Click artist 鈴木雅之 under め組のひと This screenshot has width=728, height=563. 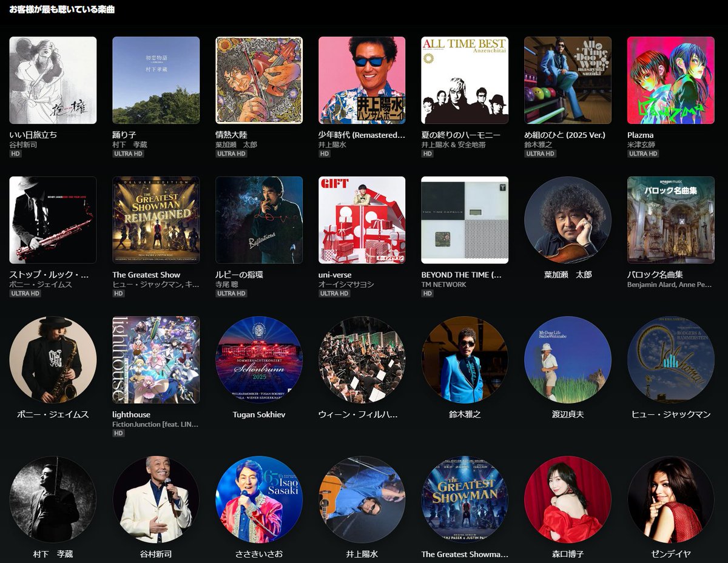[539, 145]
